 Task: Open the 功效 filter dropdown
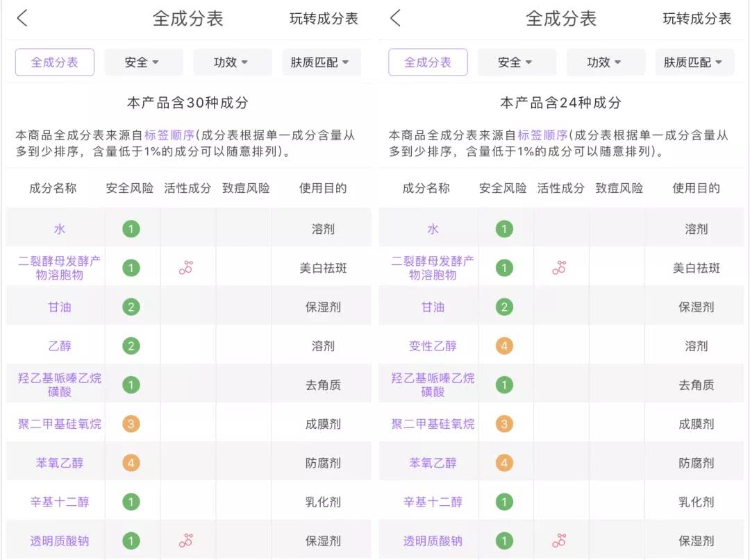click(x=231, y=62)
